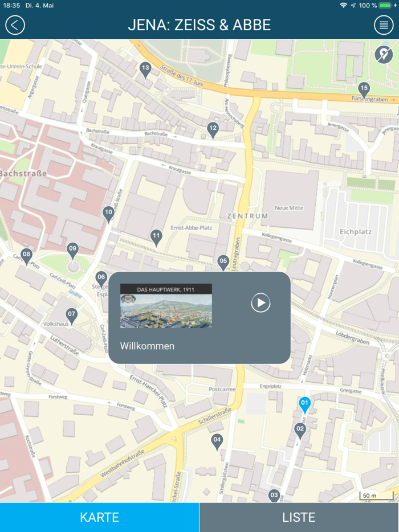The height and width of the screenshot is (532, 399).
Task: Tap the back arrow in the header
Action: click(x=15, y=25)
